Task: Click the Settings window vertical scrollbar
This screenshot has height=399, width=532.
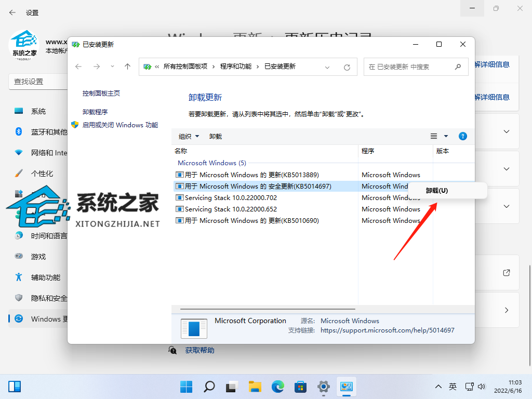Action: pos(529,315)
